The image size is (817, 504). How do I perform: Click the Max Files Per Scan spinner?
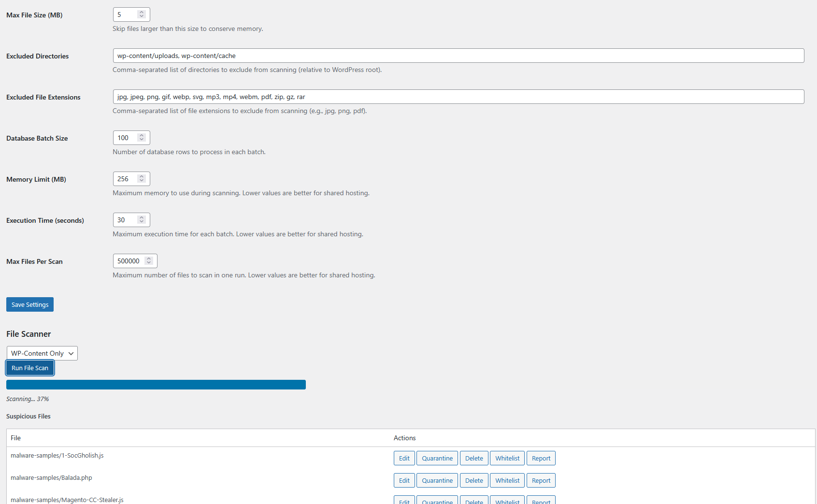(149, 261)
